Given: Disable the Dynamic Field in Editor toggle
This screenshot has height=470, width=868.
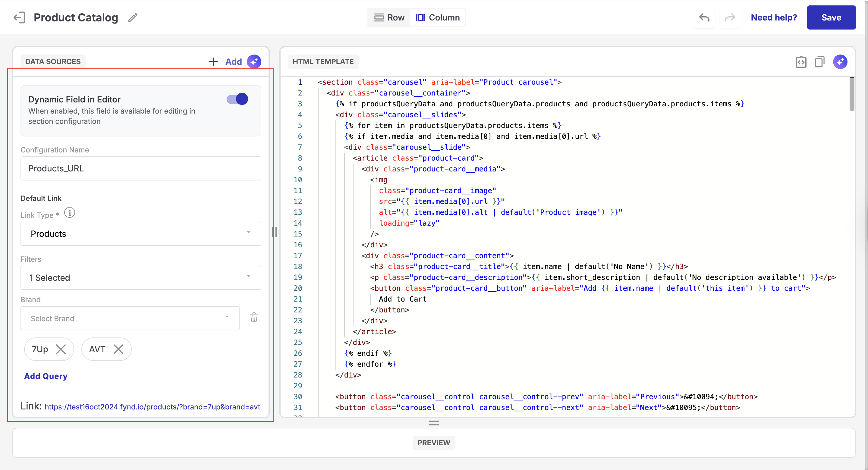Looking at the screenshot, I should 237,99.
